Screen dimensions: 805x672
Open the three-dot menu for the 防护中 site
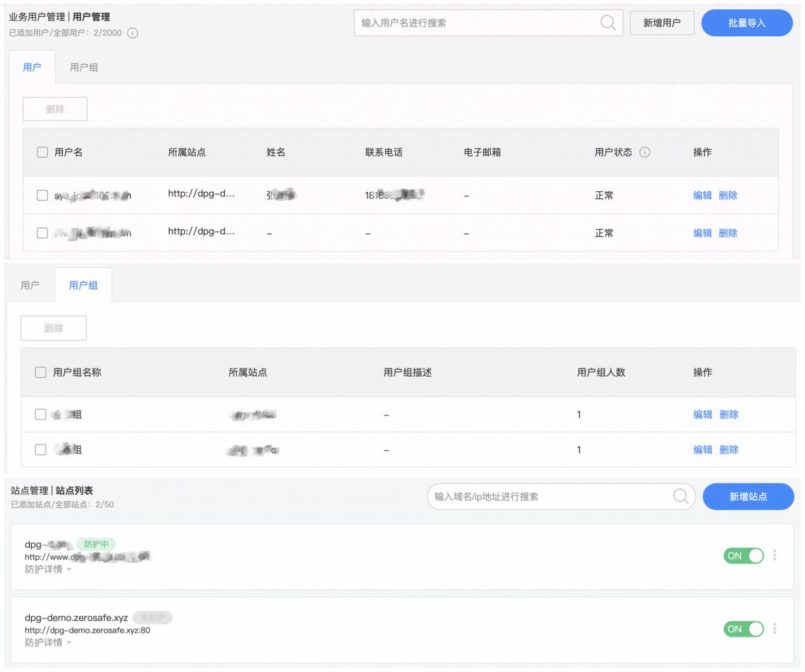pos(775,556)
